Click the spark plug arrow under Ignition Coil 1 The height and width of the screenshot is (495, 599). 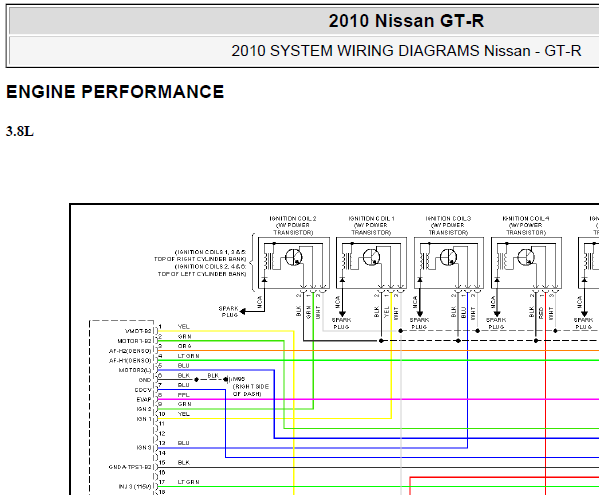point(342,313)
